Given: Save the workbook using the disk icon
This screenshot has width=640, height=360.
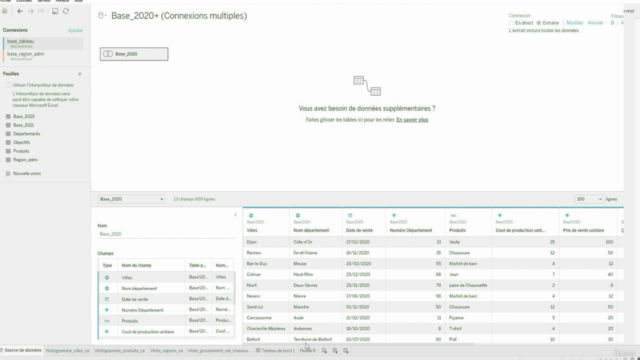Looking at the screenshot, I should (x=55, y=11).
